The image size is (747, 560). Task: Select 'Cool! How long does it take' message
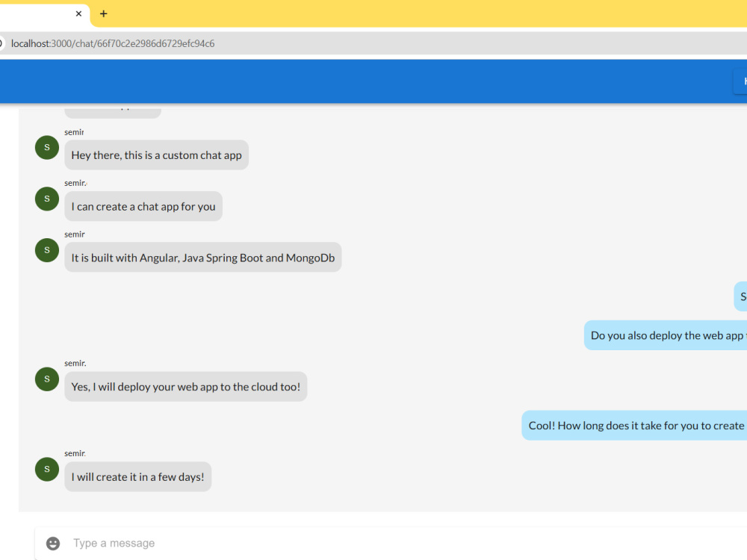point(634,426)
